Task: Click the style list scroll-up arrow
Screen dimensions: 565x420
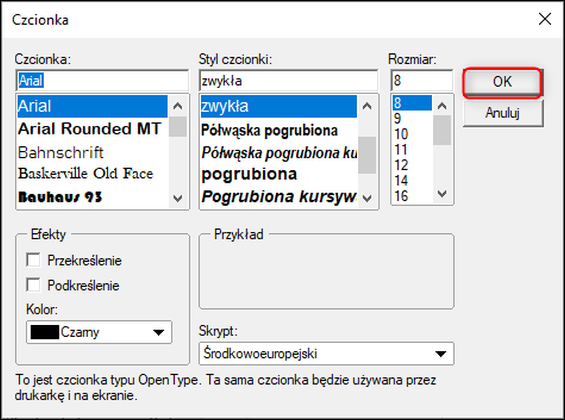Action: 367,106
